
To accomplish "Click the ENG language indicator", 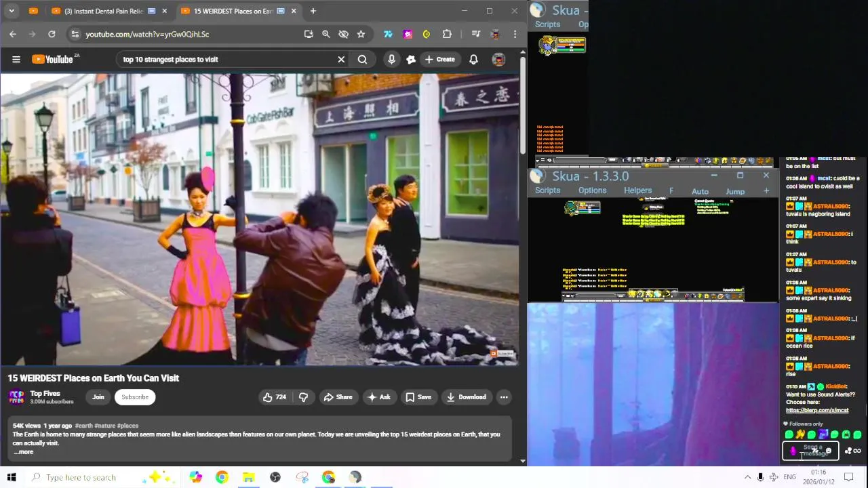I will click(x=789, y=477).
